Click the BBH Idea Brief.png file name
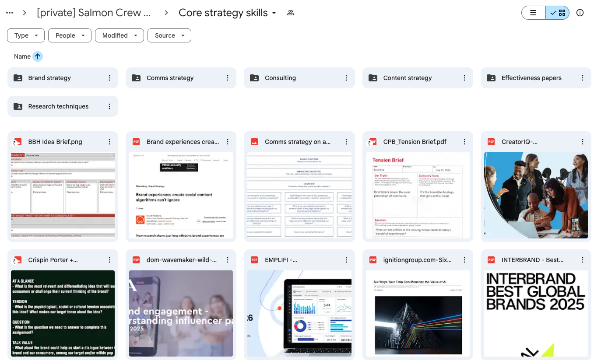The height and width of the screenshot is (364, 594). [55, 142]
